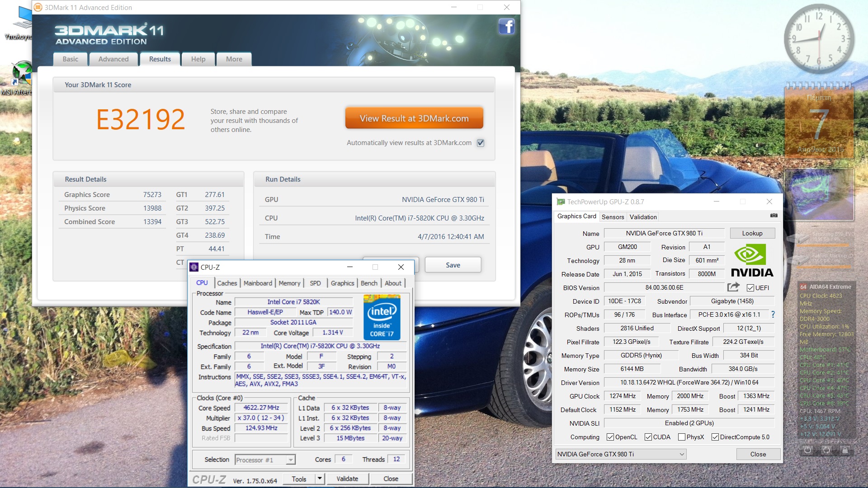Click Tools button in CPU-Z
The image size is (868, 488).
(299, 479)
